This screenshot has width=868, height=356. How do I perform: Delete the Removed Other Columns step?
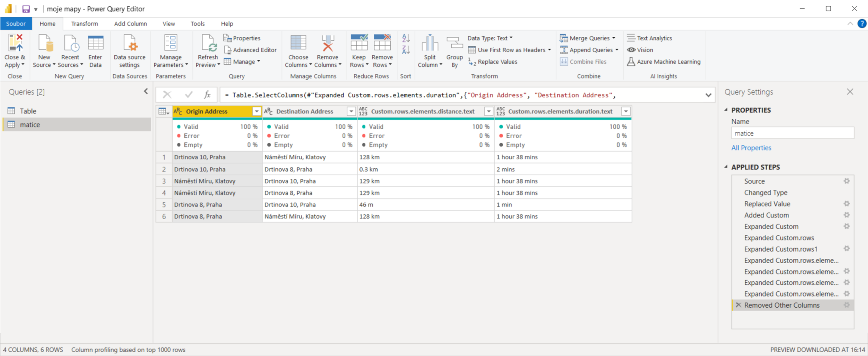click(738, 305)
